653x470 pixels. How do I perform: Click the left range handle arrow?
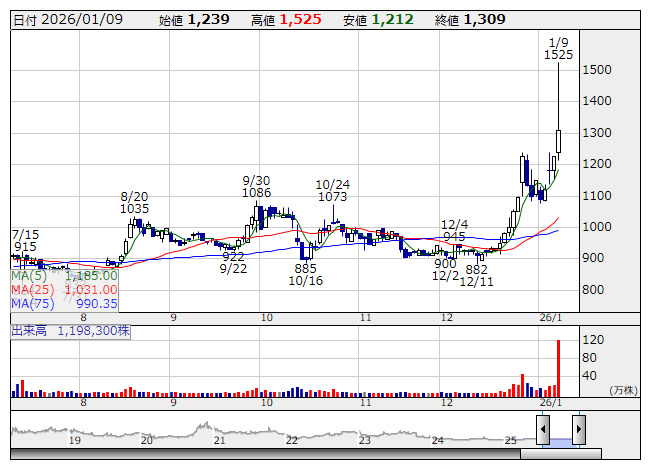(542, 430)
